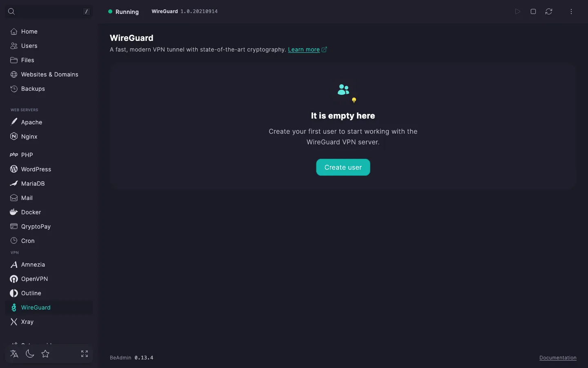The image size is (588, 368).
Task: Toggle dark mode moon icon
Action: (x=30, y=354)
